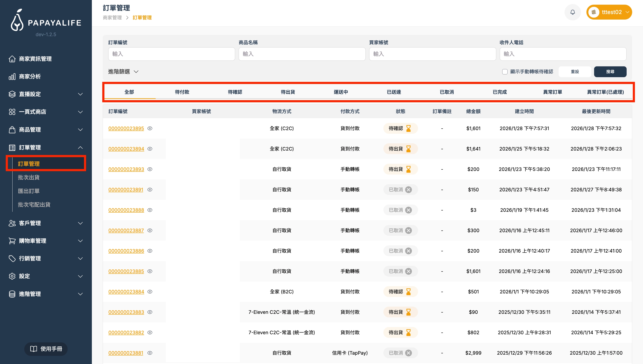
Task: Click the 商家分析 bar chart icon
Action: point(12,77)
